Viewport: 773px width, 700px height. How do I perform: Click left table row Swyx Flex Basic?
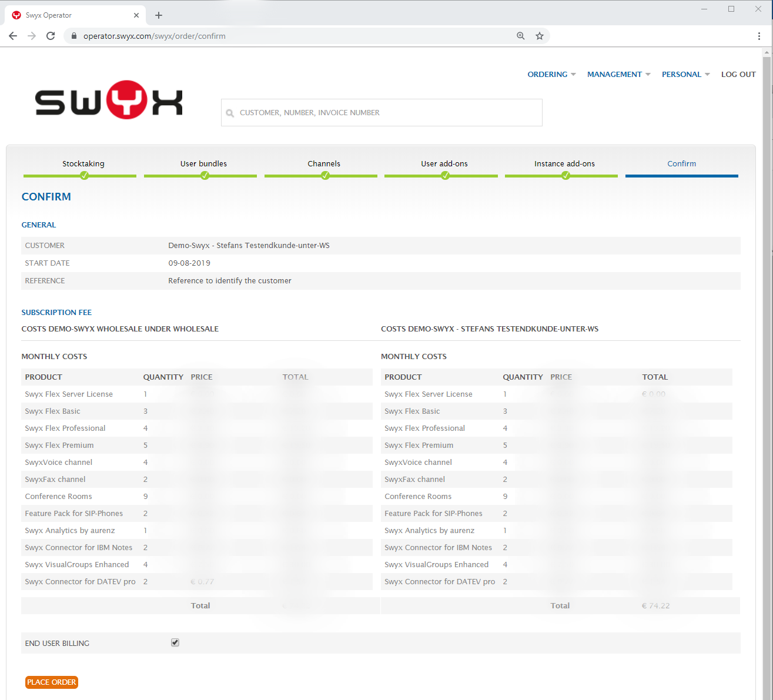tap(197, 411)
